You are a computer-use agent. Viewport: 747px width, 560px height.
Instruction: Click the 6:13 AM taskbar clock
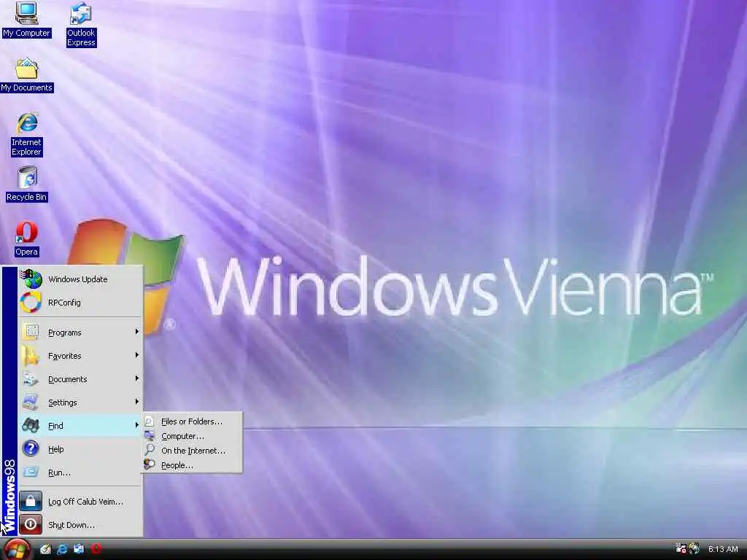tap(723, 549)
